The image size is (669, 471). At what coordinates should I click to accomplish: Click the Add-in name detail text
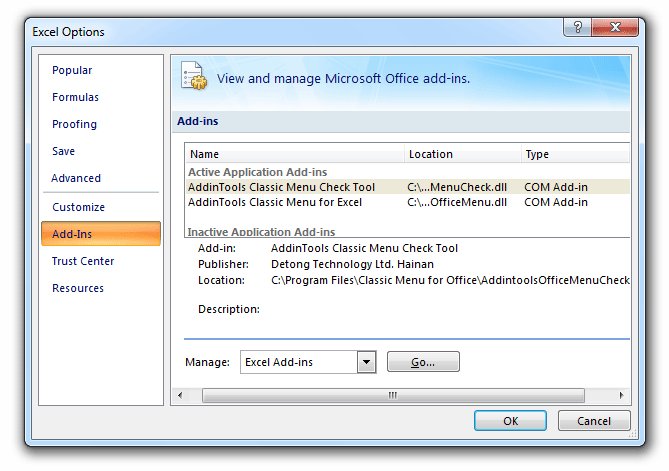pyautogui.click(x=364, y=248)
